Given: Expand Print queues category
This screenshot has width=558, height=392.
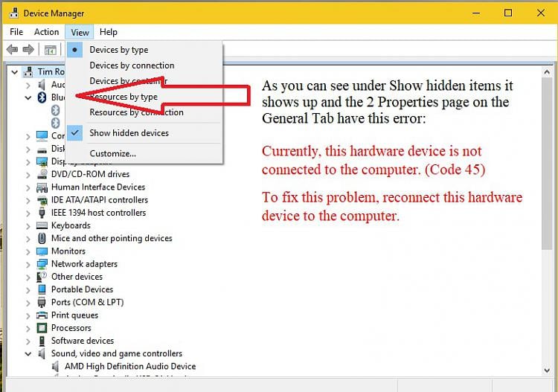Looking at the screenshot, I should click(28, 315).
